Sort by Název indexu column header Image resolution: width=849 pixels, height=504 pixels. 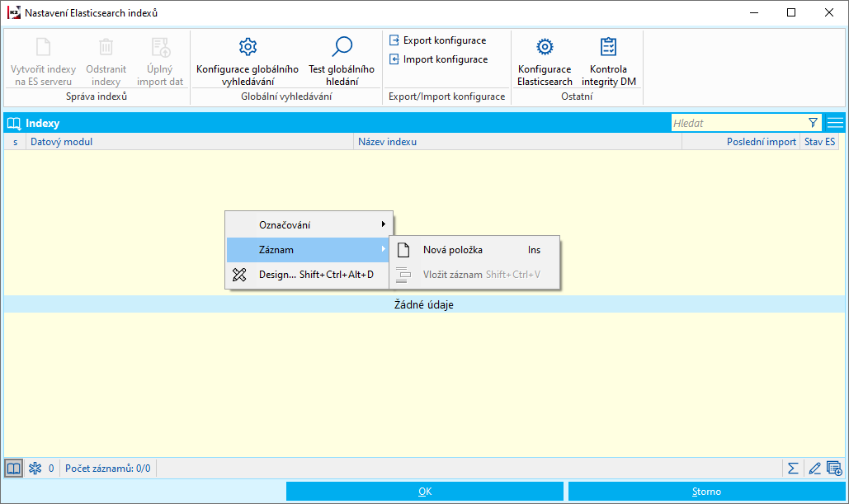517,142
